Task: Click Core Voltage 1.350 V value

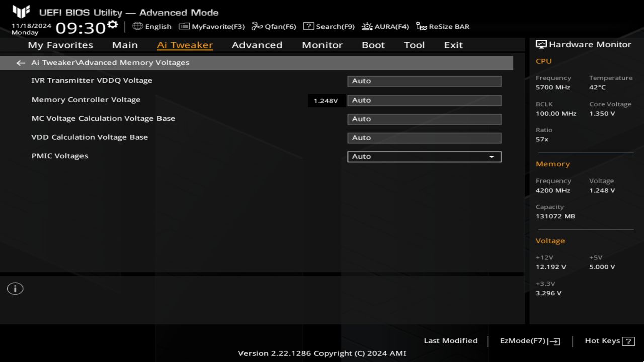Action: point(602,114)
